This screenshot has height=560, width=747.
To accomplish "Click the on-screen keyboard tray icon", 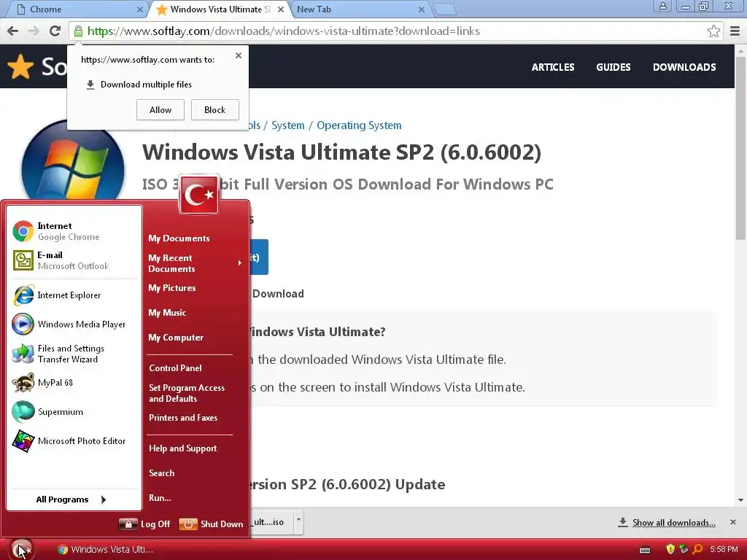I will tap(645, 550).
